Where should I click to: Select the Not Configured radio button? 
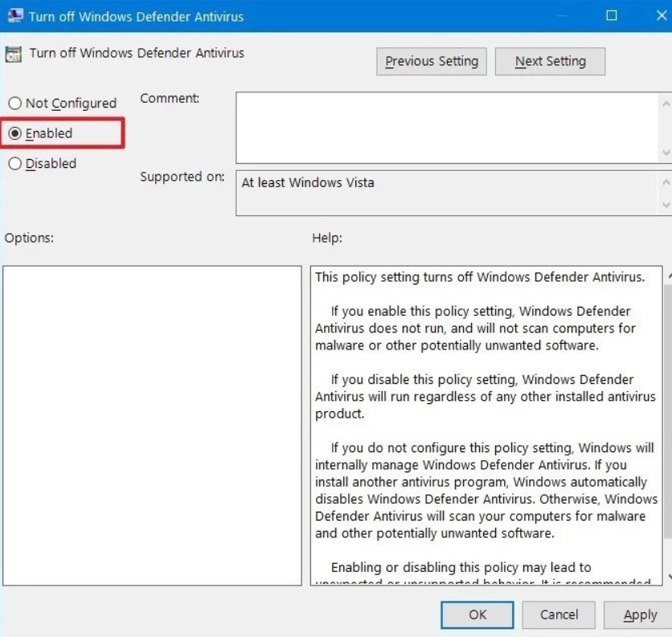(15, 104)
